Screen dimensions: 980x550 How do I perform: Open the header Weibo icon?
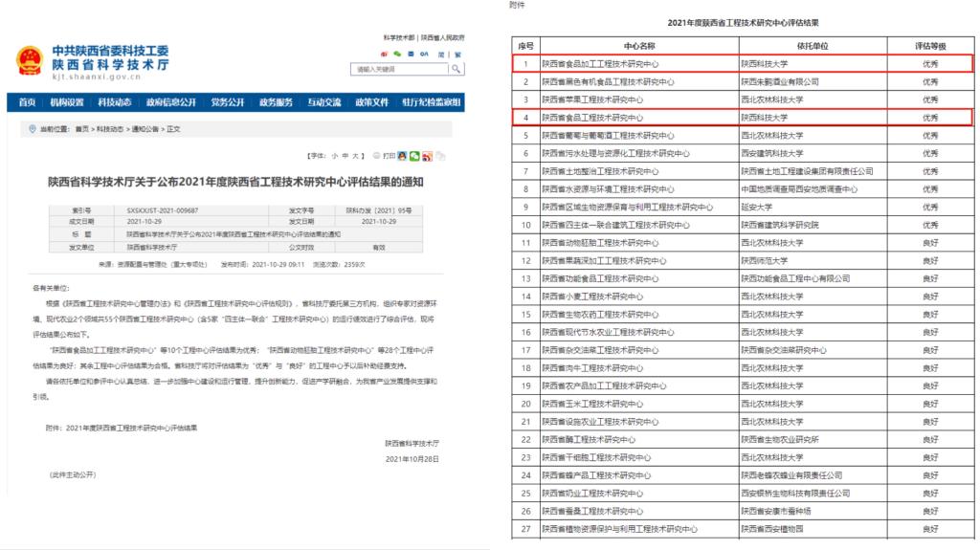pyautogui.click(x=384, y=54)
